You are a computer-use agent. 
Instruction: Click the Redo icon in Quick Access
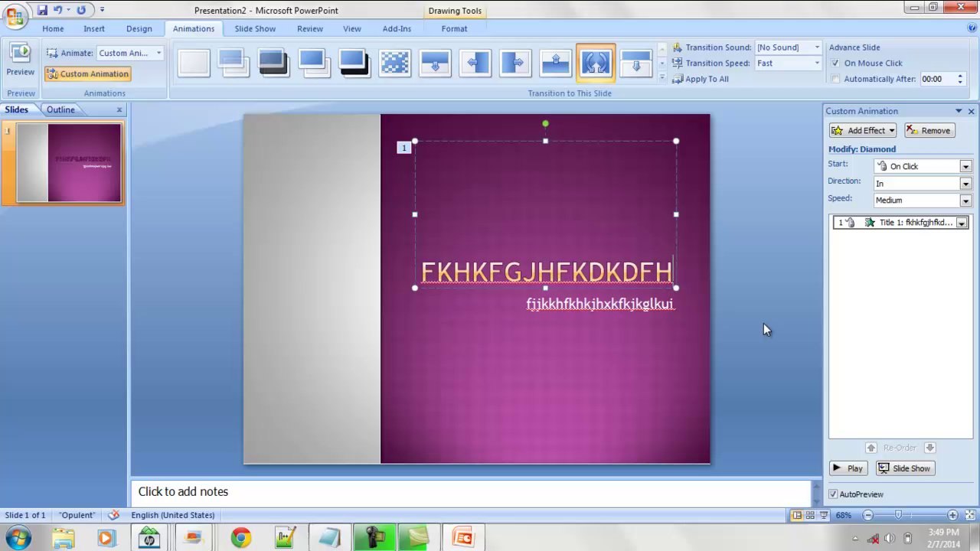(x=81, y=10)
